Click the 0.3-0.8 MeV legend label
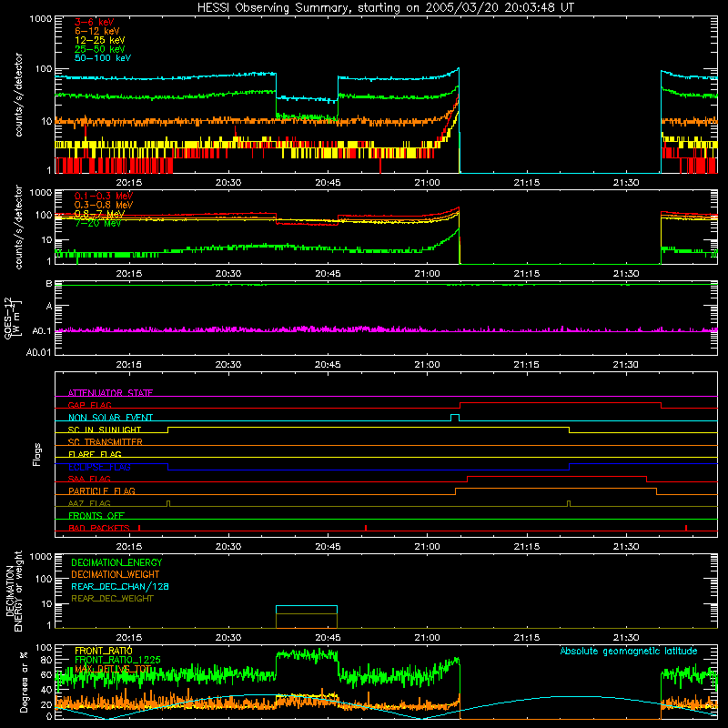This screenshot has height=728, width=728. tap(104, 205)
